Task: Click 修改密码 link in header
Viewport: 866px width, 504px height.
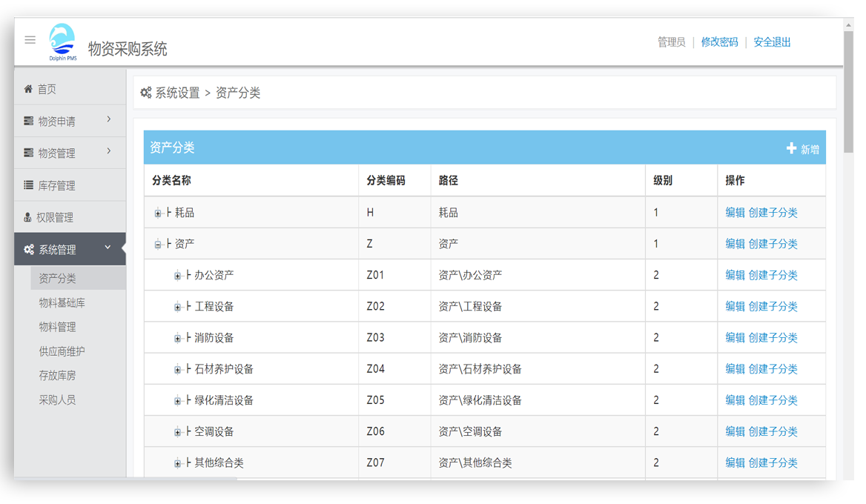Action: (x=719, y=42)
